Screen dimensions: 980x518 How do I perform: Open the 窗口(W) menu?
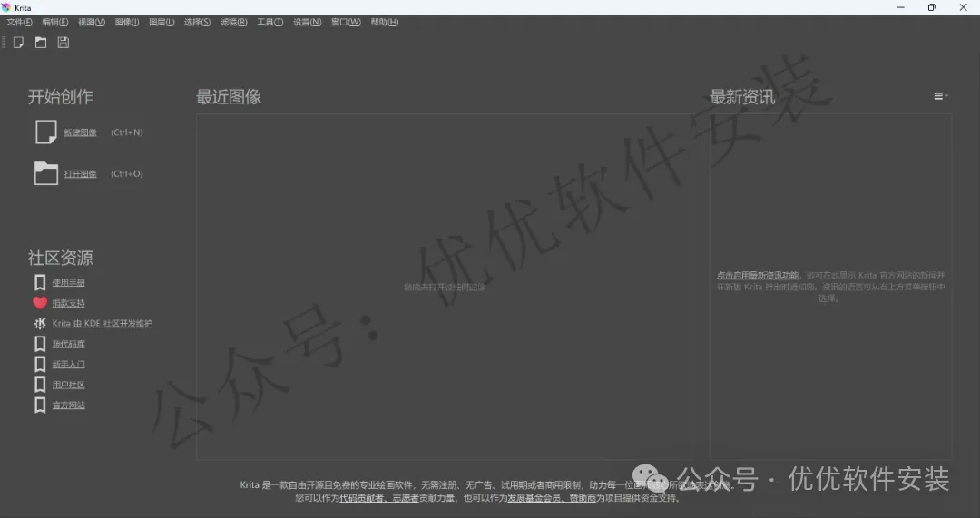(346, 22)
